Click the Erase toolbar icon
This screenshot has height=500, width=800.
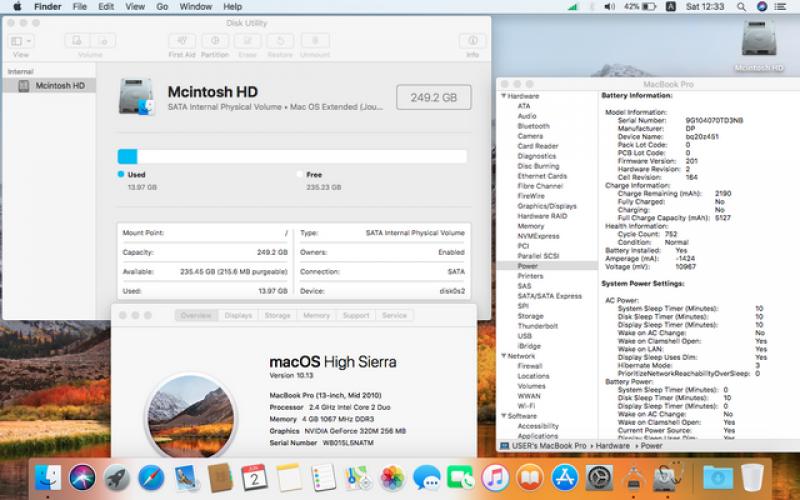click(x=247, y=41)
